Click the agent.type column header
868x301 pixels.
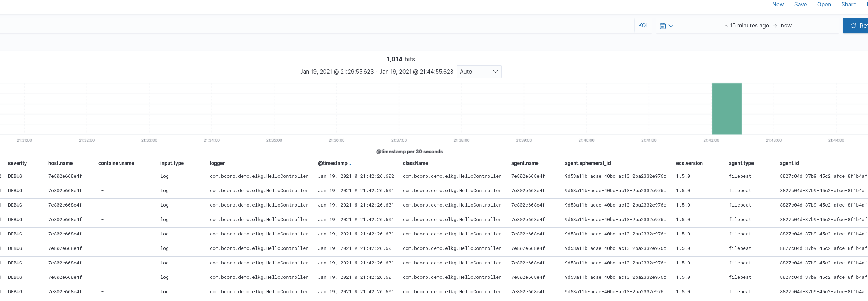741,163
